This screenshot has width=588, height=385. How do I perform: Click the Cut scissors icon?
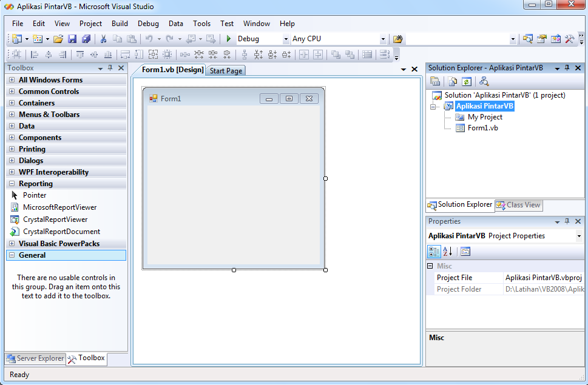click(x=103, y=39)
